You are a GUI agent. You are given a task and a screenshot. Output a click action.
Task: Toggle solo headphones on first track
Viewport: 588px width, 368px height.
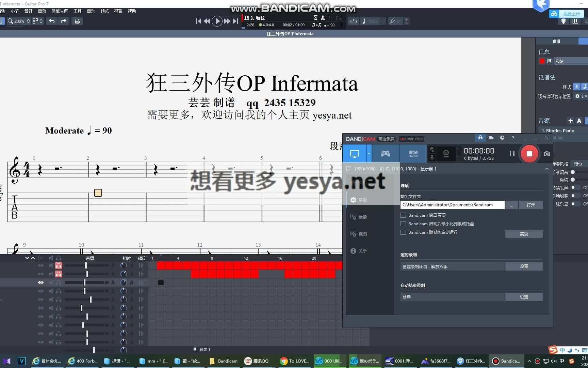59,265
